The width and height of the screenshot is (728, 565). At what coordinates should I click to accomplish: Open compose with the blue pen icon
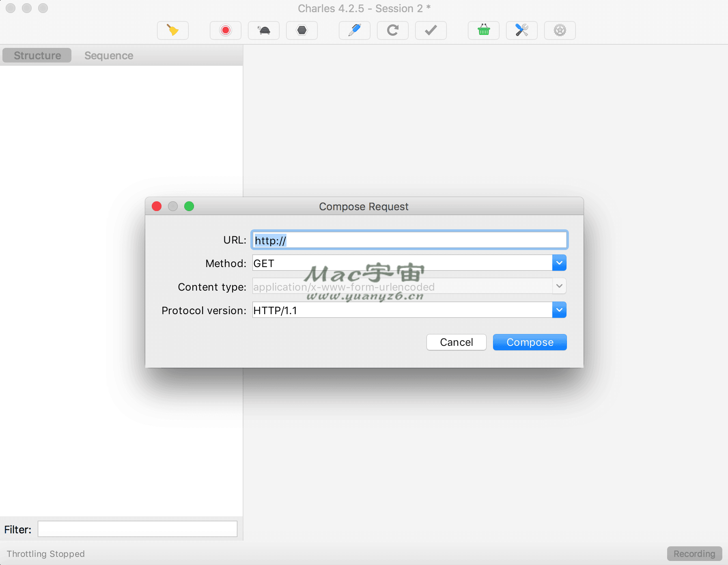[x=355, y=30]
